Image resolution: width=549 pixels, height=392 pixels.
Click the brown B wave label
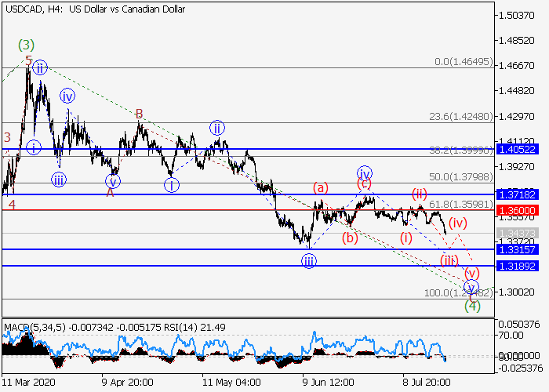coord(139,114)
